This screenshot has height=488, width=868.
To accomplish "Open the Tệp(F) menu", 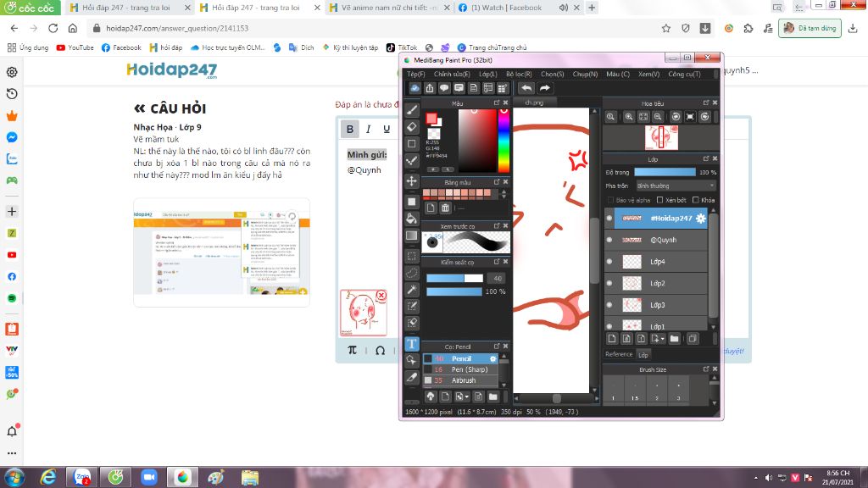I will (x=415, y=75).
